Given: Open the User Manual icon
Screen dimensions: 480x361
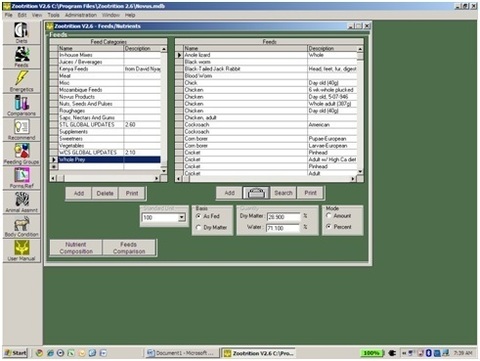Looking at the screenshot, I should tap(21, 250).
